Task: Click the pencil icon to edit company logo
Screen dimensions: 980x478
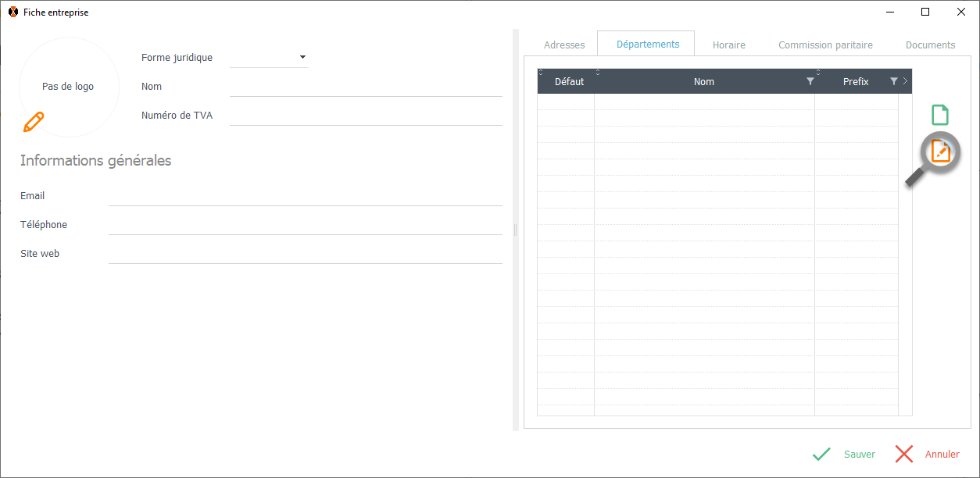Action: pos(34,122)
